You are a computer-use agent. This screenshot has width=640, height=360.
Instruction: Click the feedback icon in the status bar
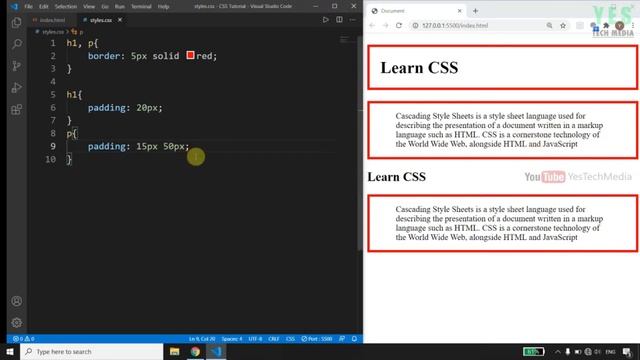coord(342,339)
